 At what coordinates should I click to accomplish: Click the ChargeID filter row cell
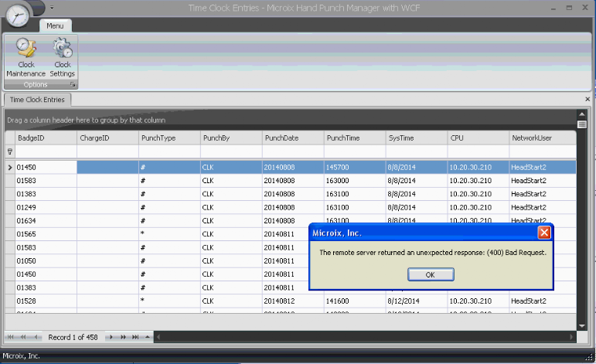(x=107, y=151)
